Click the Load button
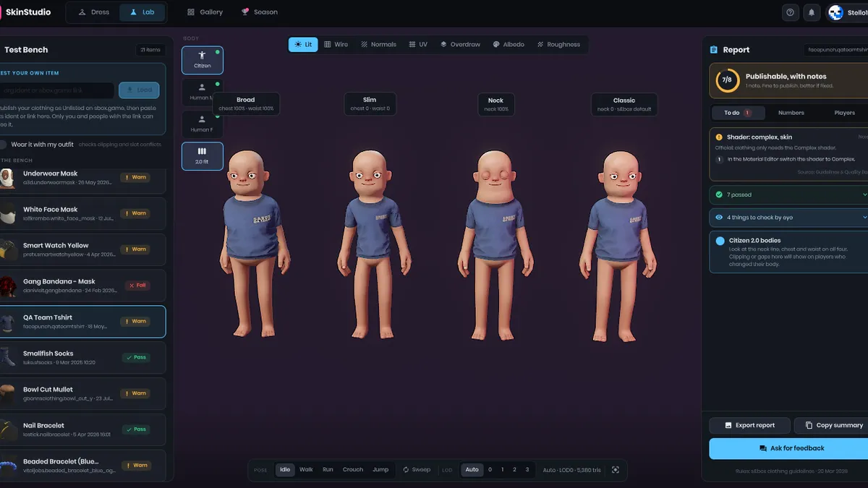The width and height of the screenshot is (868, 488). click(139, 90)
